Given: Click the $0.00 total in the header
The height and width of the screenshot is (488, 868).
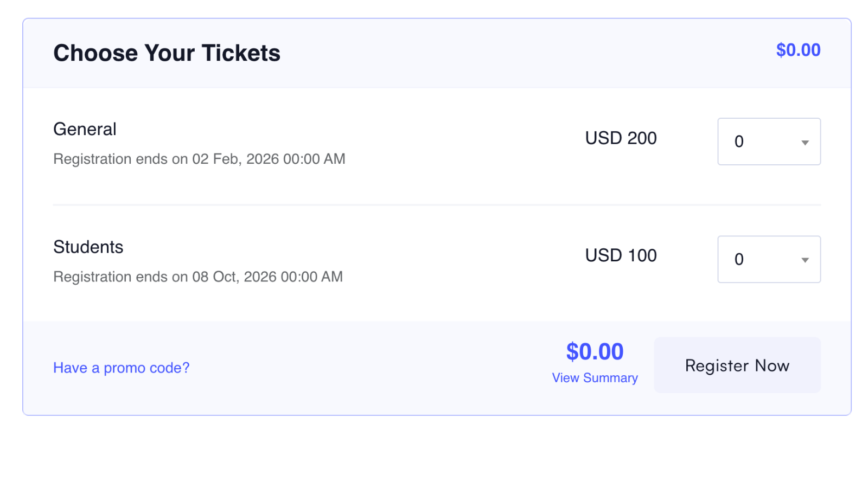Looking at the screenshot, I should pos(797,50).
